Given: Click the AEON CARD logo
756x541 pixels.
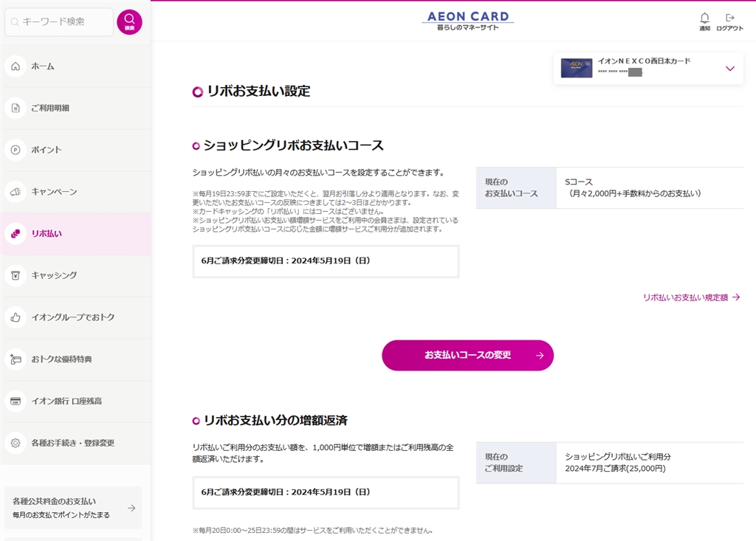Looking at the screenshot, I should click(x=467, y=21).
